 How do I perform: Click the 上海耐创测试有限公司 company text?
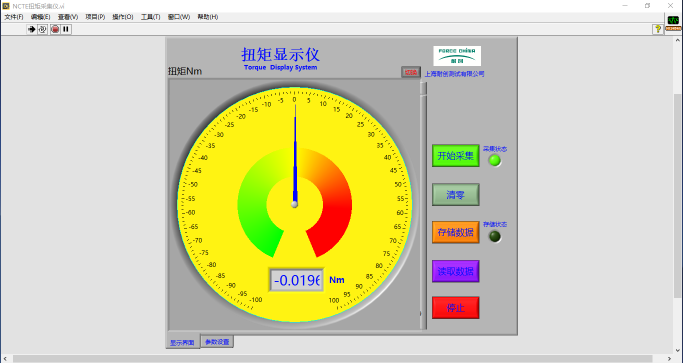coord(455,74)
